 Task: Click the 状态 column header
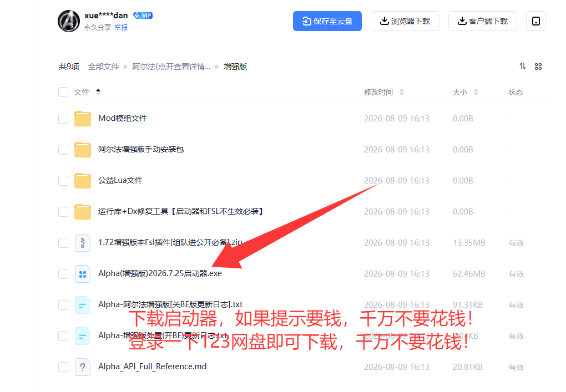coord(516,93)
